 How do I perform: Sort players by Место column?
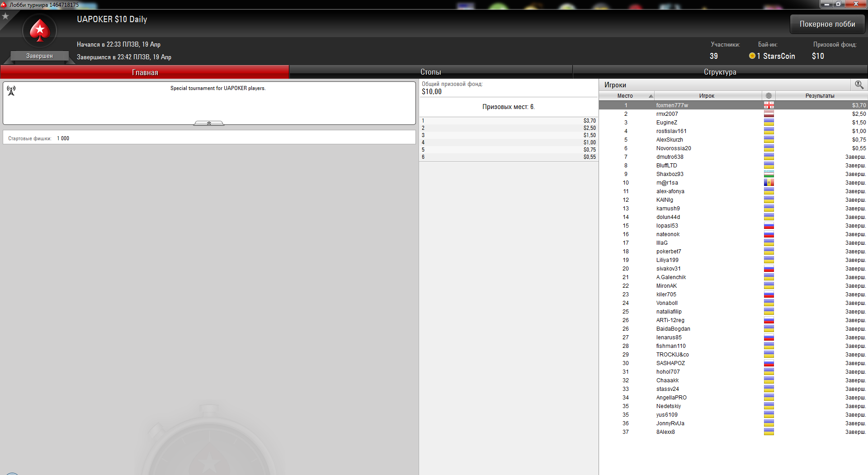pos(627,96)
